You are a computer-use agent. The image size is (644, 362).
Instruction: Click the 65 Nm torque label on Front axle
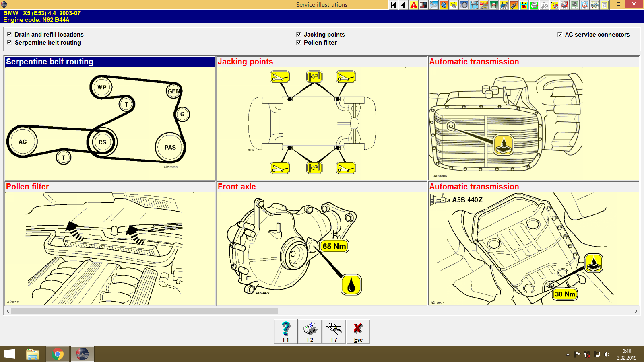[x=334, y=246]
